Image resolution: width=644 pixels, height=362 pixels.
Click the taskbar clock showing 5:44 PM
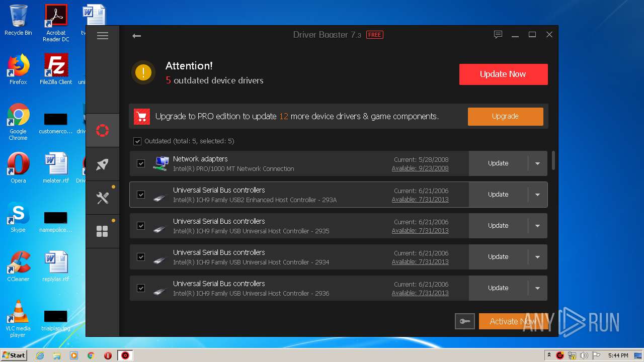coord(618,355)
